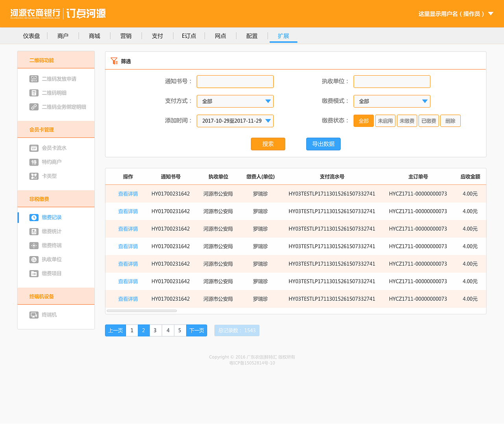Image resolution: width=504 pixels, height=424 pixels.
Task: Click the 应收金额 column header
Action: pos(470,177)
